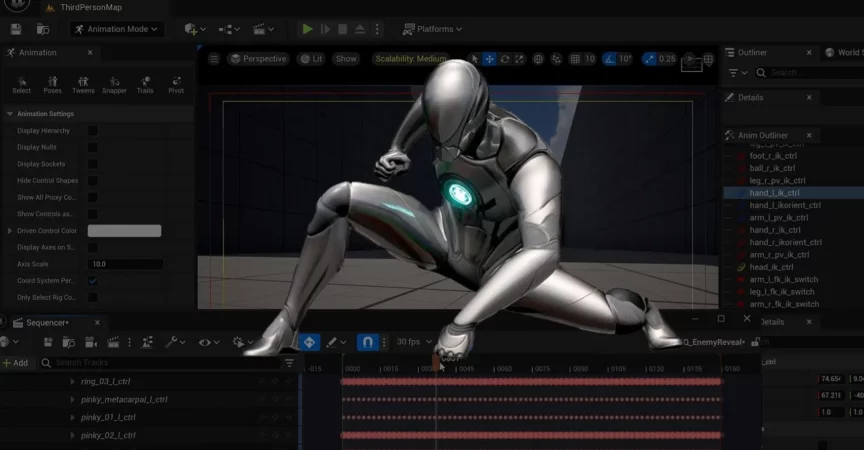The height and width of the screenshot is (450, 864).
Task: Expand the ring_03_l_ctrl track
Action: tap(72, 382)
